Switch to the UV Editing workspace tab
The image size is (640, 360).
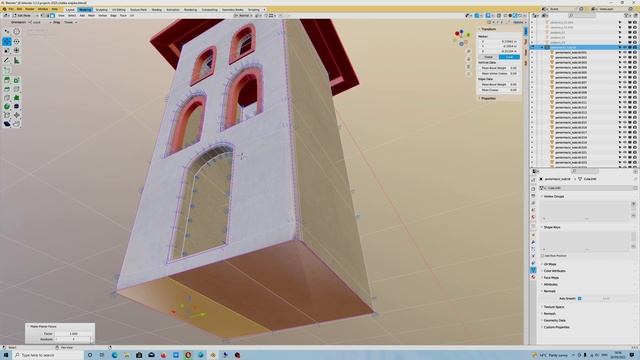point(119,9)
